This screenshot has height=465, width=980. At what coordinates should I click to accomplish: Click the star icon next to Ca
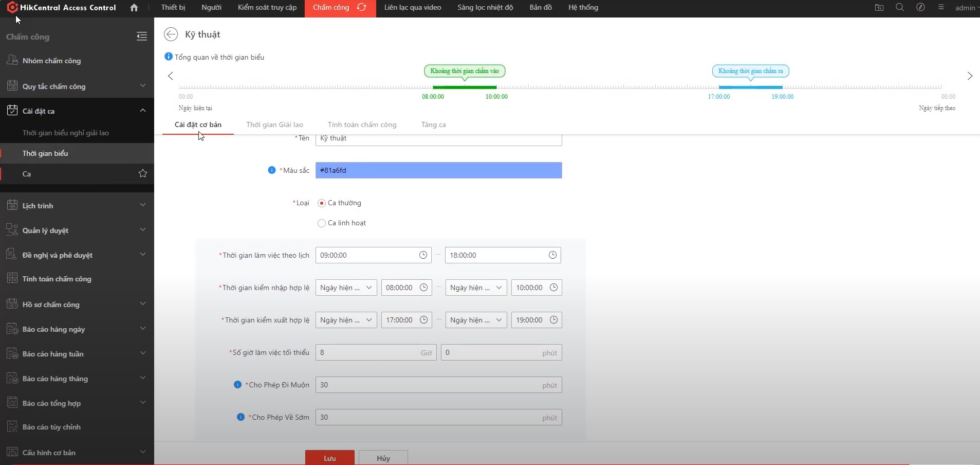coord(143,174)
